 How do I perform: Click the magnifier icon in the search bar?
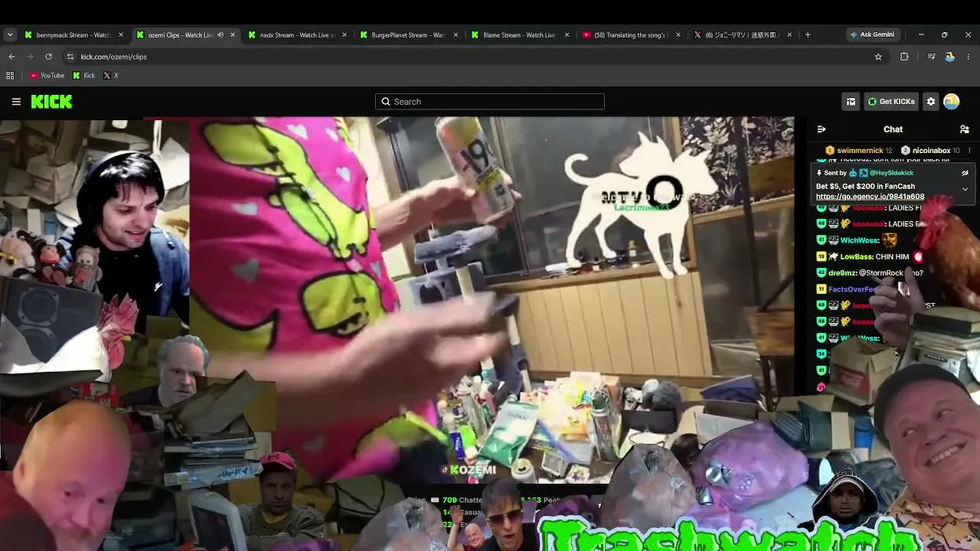click(x=386, y=102)
